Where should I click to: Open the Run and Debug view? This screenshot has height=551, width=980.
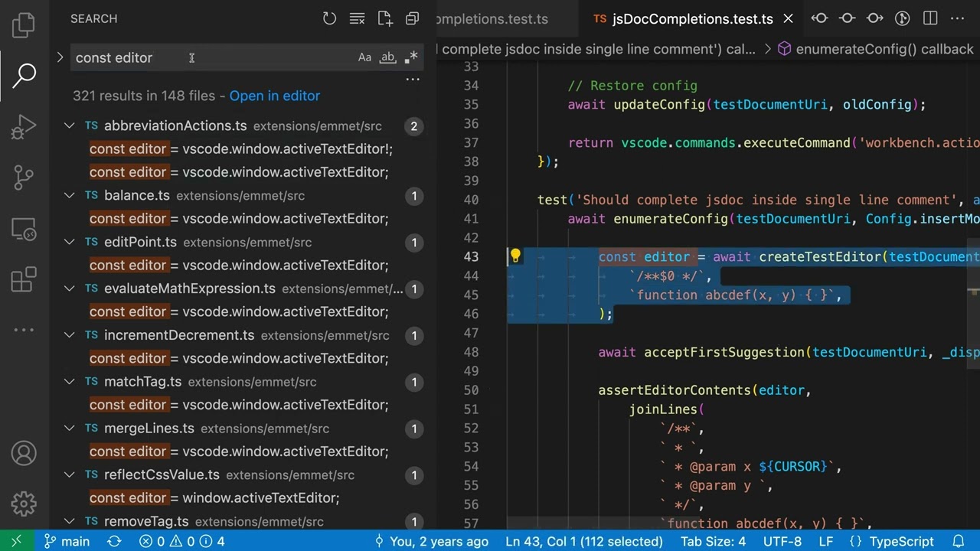pyautogui.click(x=24, y=127)
